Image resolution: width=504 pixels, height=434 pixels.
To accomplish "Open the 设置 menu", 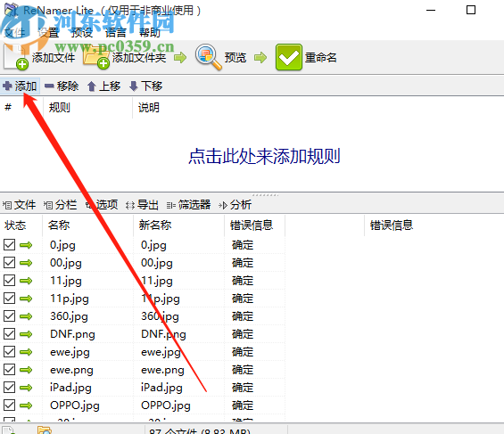I will click(48, 33).
